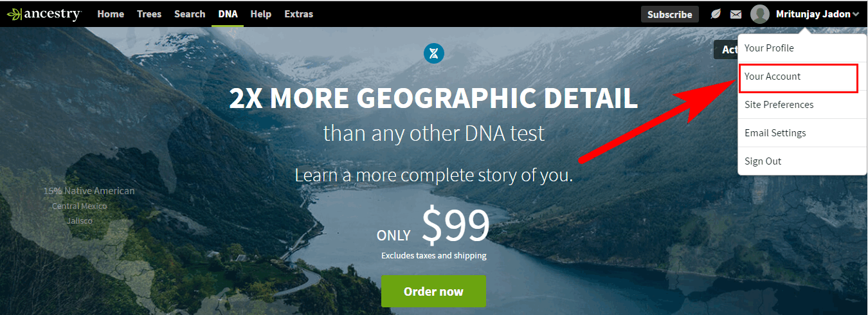The width and height of the screenshot is (868, 315).
Task: Open the Help menu
Action: [x=260, y=14]
